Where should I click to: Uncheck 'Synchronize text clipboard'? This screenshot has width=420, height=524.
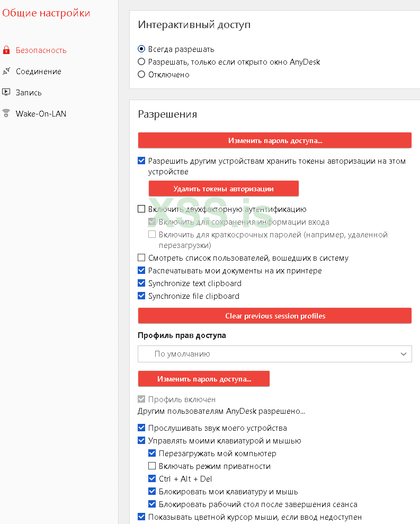[141, 283]
